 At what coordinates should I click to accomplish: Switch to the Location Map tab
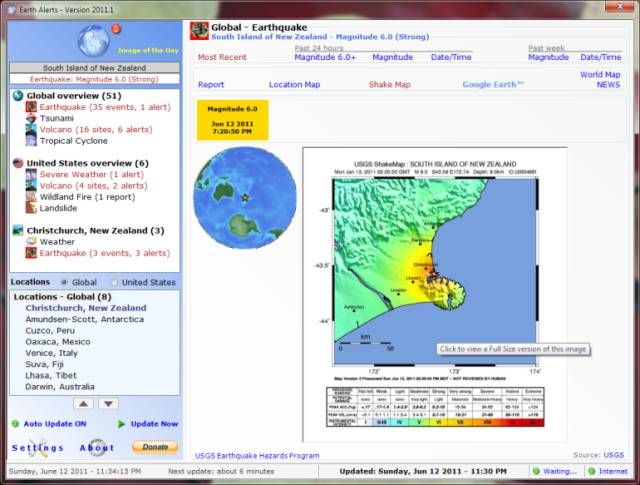[x=295, y=85]
